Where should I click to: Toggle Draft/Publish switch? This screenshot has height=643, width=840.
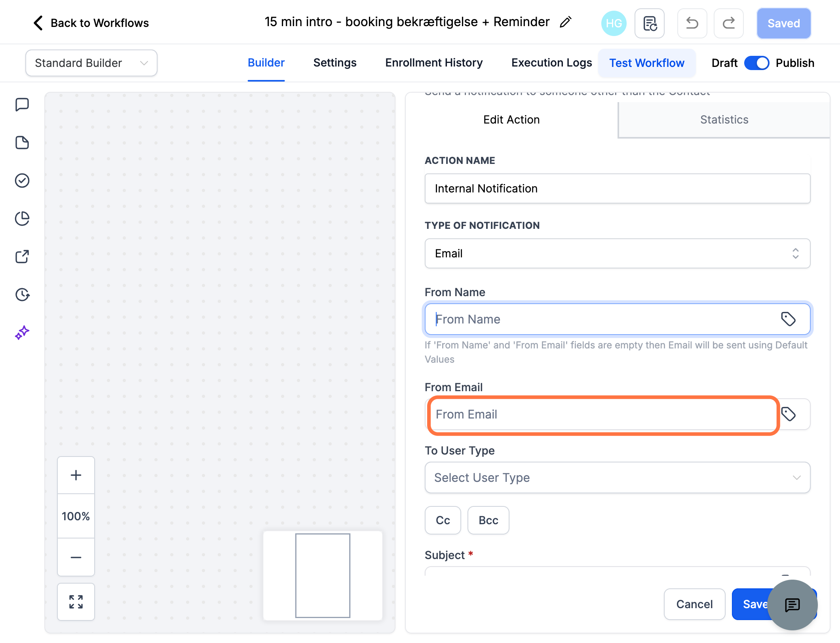coord(756,63)
